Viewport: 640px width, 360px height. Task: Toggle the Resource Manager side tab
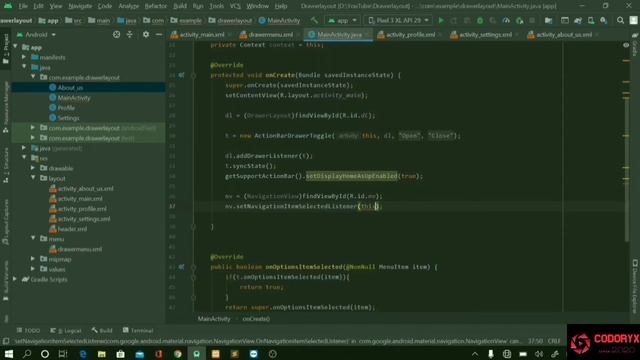[6, 107]
